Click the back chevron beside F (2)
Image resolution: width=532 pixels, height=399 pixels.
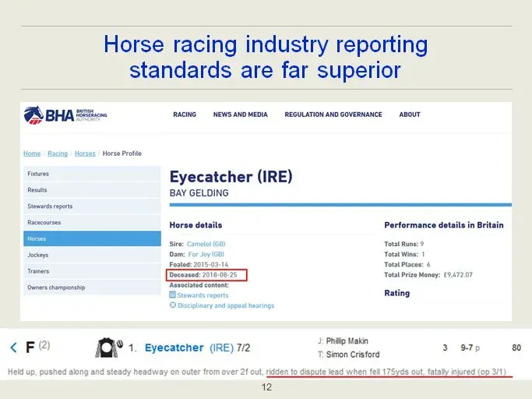(13, 348)
